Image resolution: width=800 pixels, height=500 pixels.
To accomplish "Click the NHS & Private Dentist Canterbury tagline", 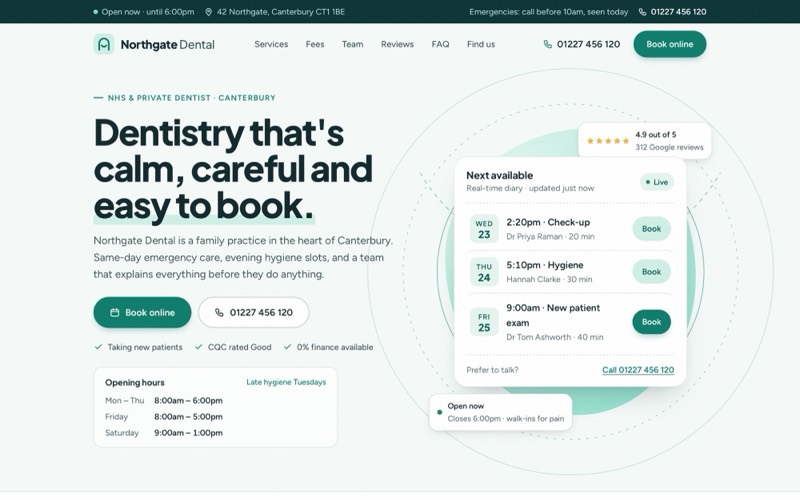I will click(x=191, y=98).
